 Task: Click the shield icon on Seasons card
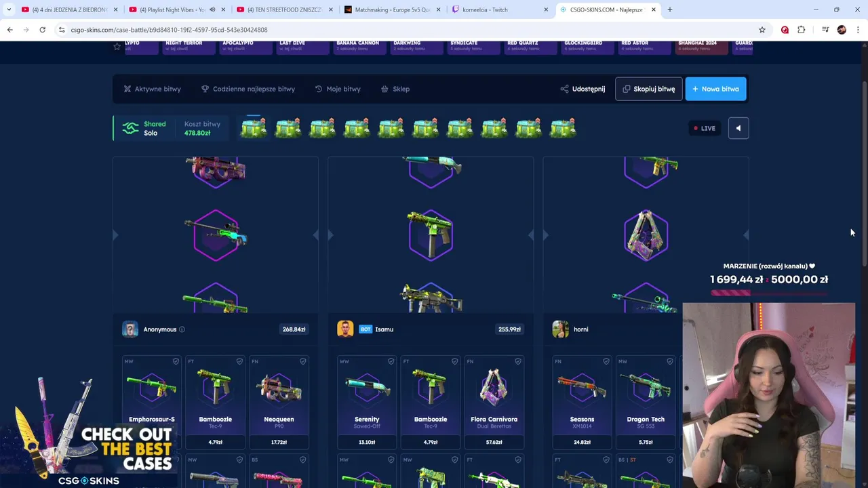tap(606, 361)
